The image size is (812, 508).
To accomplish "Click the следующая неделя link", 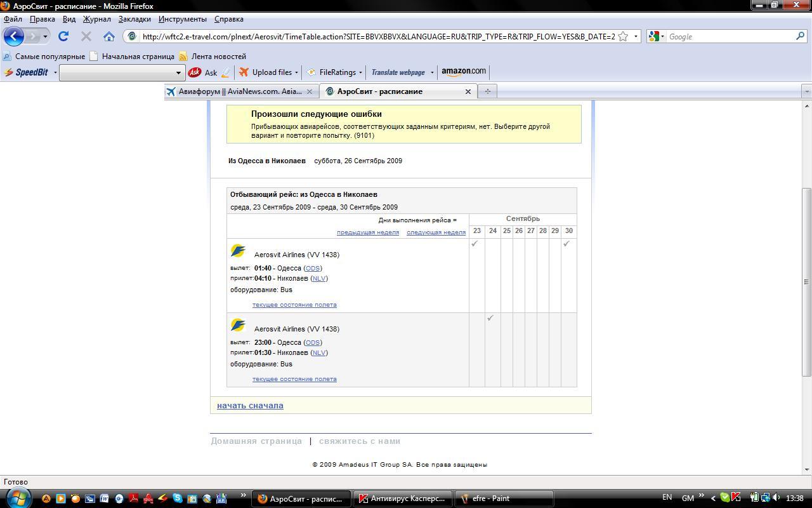I will (x=436, y=232).
